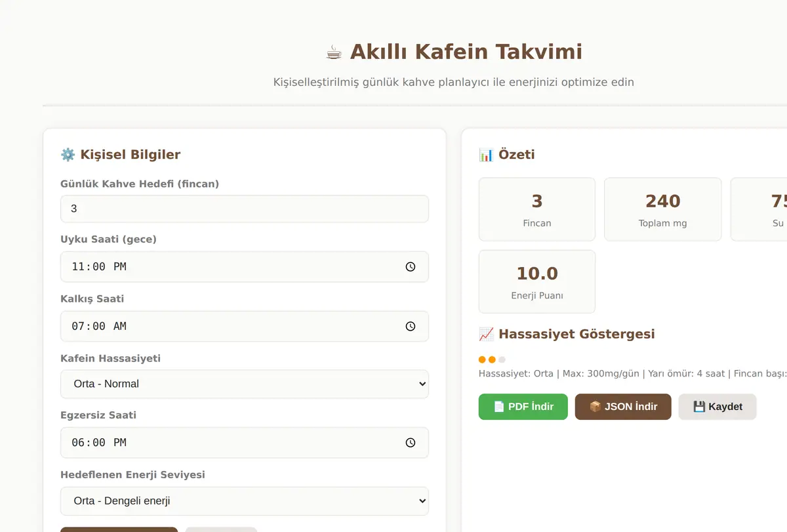This screenshot has width=787, height=532.
Task: Open the Kafein Hassasiyeti dropdown
Action: 245,384
